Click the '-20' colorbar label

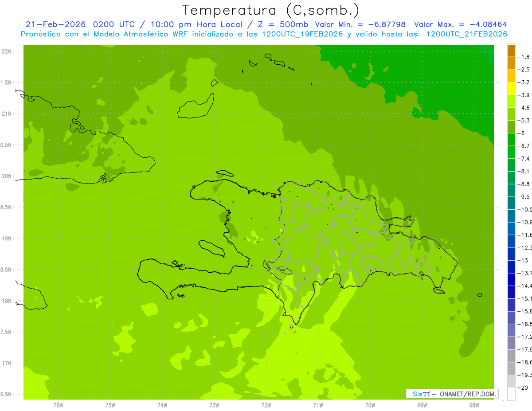coord(522,388)
